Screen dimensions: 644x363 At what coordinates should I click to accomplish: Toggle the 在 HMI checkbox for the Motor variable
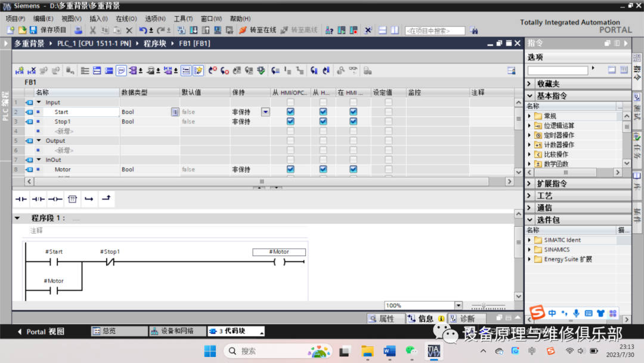(353, 169)
